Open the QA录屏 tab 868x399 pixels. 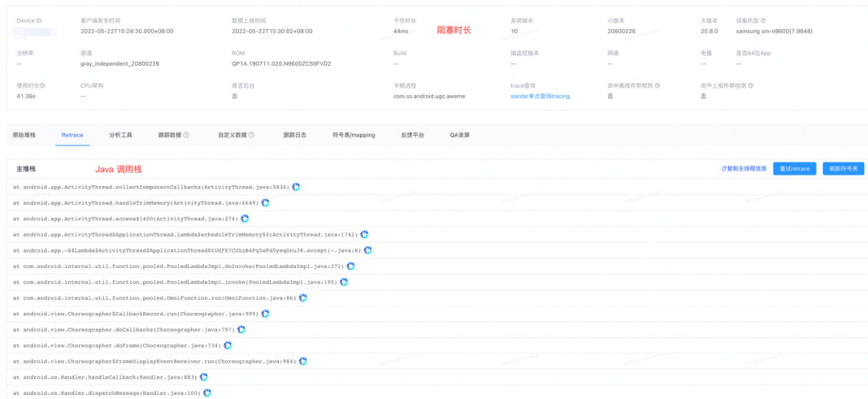pyautogui.click(x=460, y=135)
